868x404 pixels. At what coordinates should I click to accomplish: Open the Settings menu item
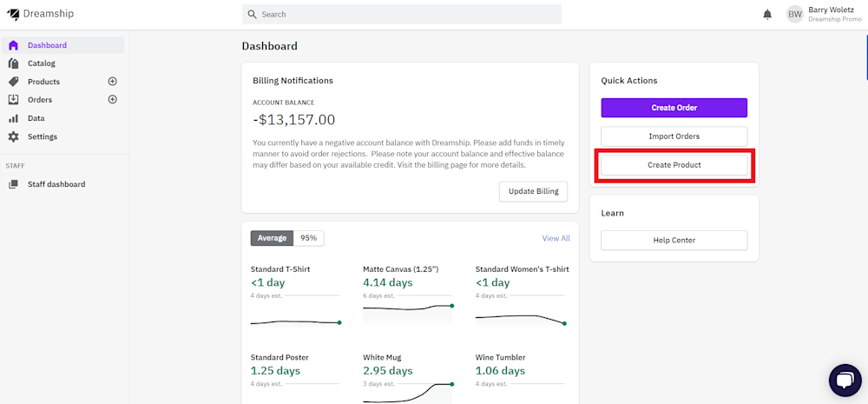(62, 137)
